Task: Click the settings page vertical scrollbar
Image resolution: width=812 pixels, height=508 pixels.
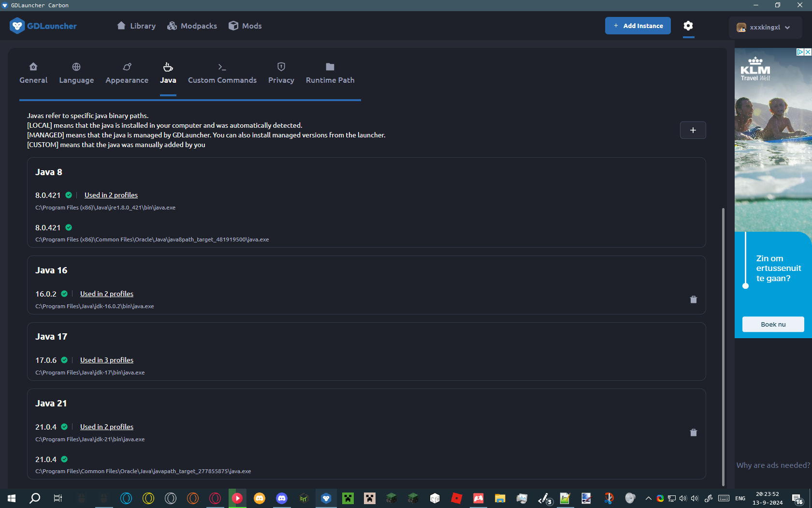Action: point(723,346)
